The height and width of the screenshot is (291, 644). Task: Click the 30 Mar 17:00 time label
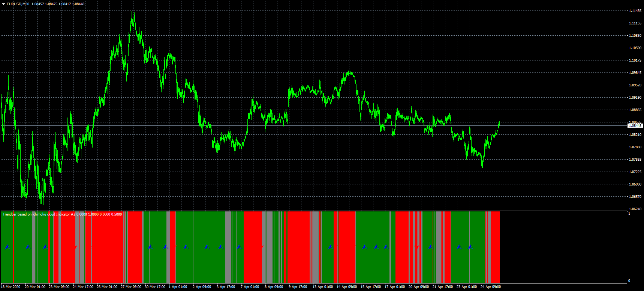[155, 287]
